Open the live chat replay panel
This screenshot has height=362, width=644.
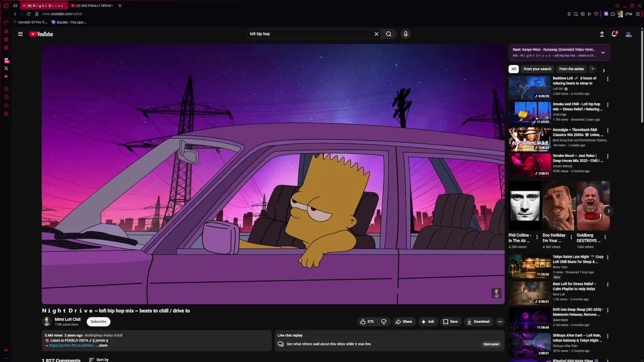click(491, 344)
